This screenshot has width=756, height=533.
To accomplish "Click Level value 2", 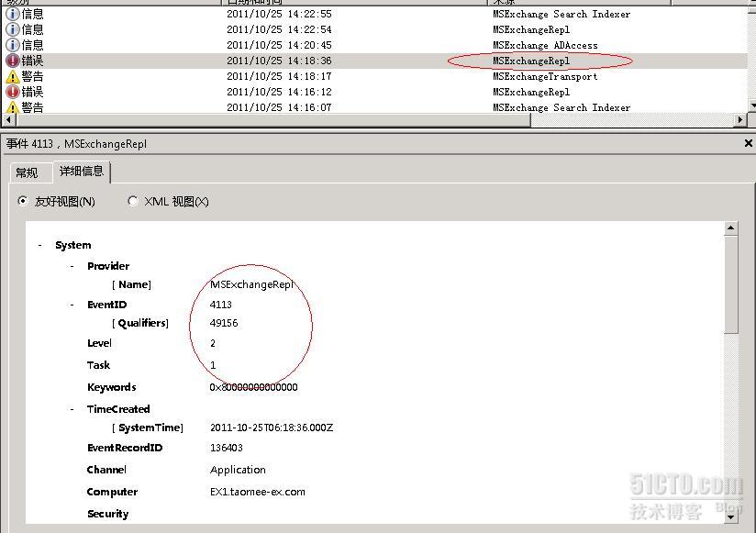I will point(213,343).
